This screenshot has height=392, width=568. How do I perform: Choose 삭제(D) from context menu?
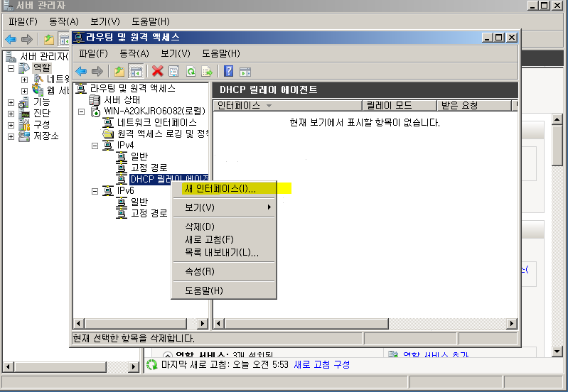pos(223,227)
